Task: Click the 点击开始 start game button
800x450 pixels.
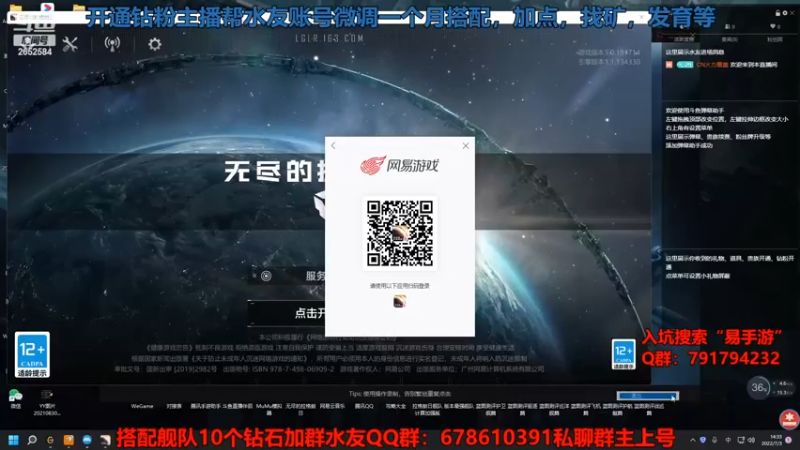Action: point(287,313)
